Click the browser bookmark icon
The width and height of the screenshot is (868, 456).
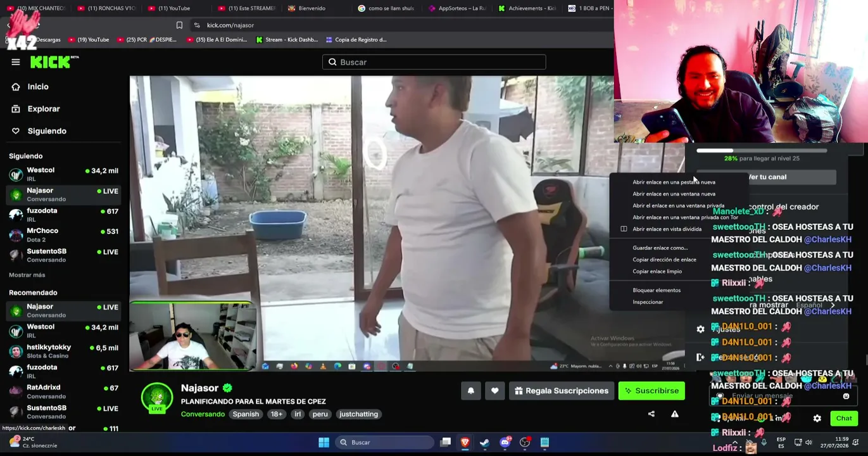(x=179, y=25)
